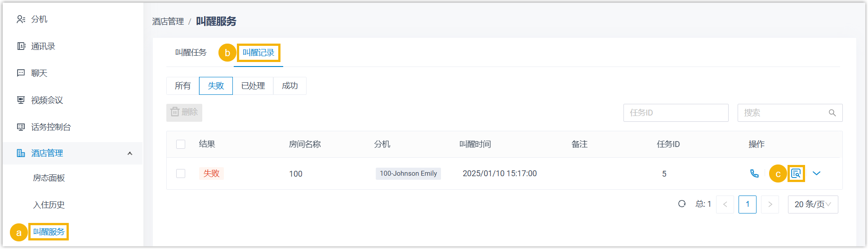This screenshot has height=249, width=868.
Task: Open 聊天 from the sidebar
Action: [39, 73]
